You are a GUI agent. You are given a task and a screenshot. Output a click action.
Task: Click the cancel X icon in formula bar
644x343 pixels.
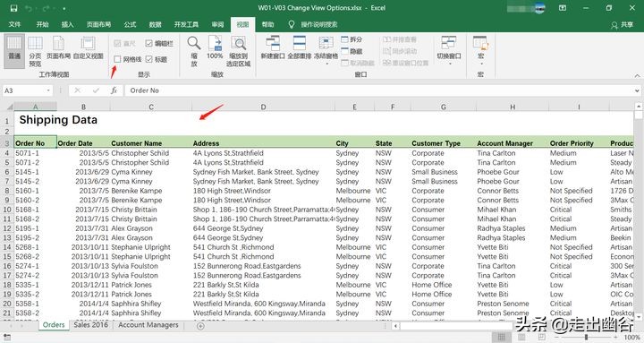point(77,90)
